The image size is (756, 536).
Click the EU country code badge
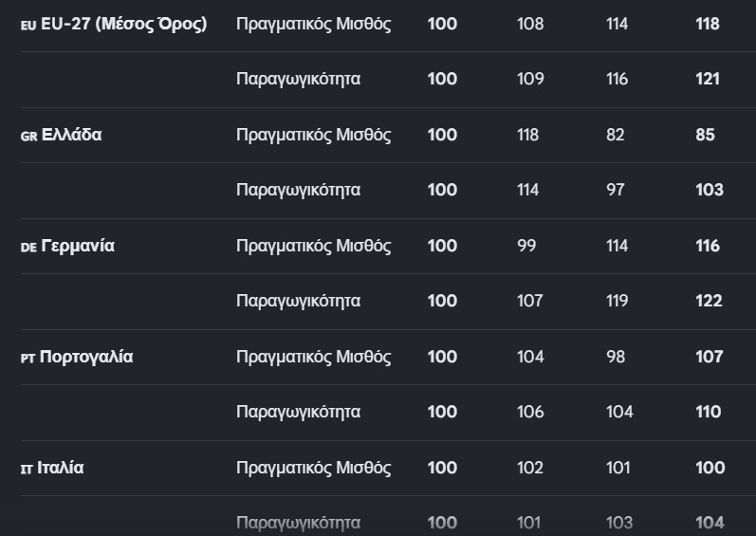click(28, 26)
